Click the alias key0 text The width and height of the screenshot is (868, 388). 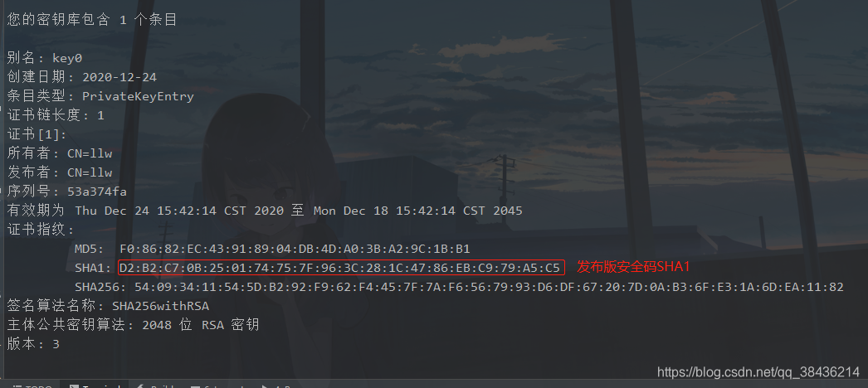[x=67, y=58]
